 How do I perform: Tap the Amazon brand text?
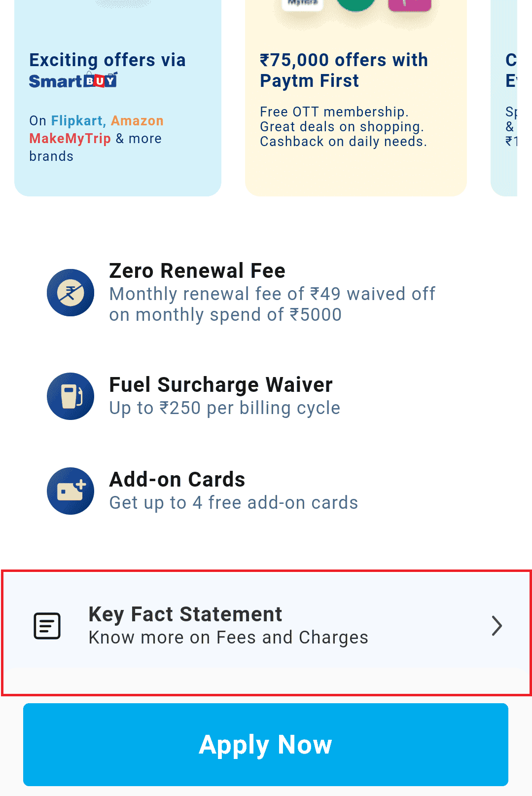click(x=137, y=121)
